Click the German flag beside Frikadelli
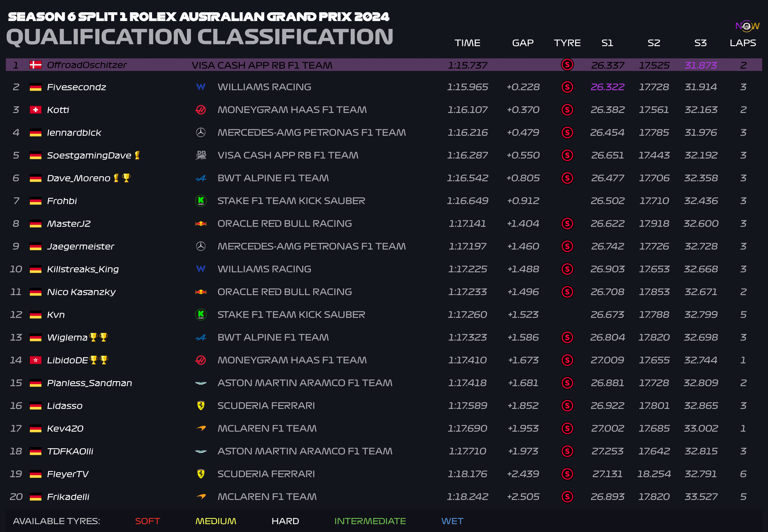Screen dimensions: 768x532 (35, 497)
